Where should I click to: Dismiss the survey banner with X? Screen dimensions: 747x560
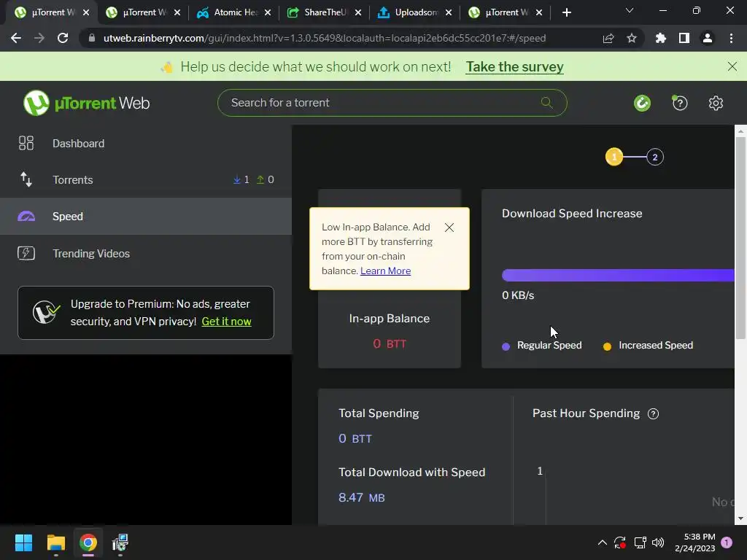732,66
